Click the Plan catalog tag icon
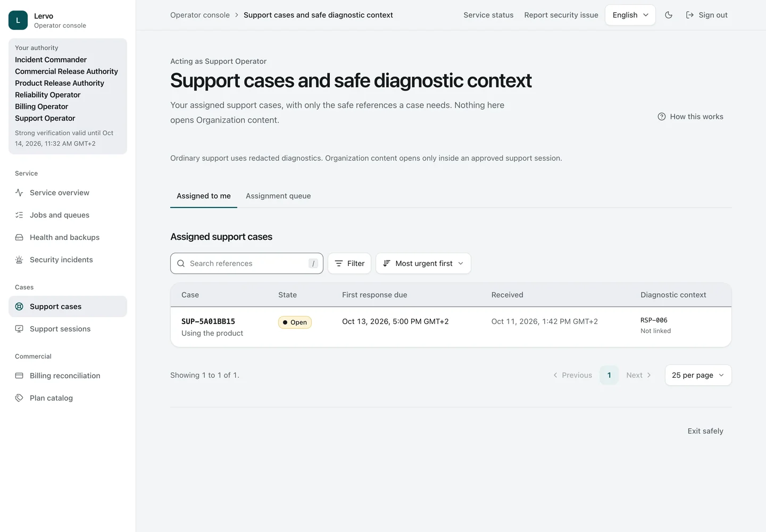Screen dimensions: 766x532 tap(19, 398)
